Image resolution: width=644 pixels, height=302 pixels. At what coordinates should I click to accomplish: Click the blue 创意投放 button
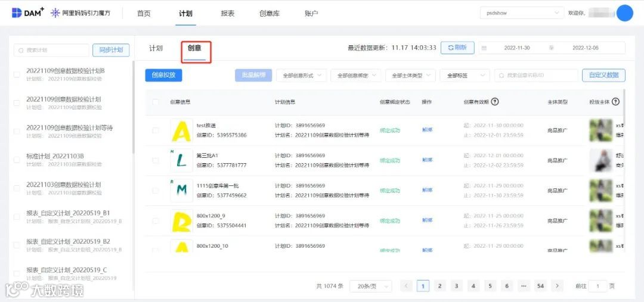[x=163, y=75]
